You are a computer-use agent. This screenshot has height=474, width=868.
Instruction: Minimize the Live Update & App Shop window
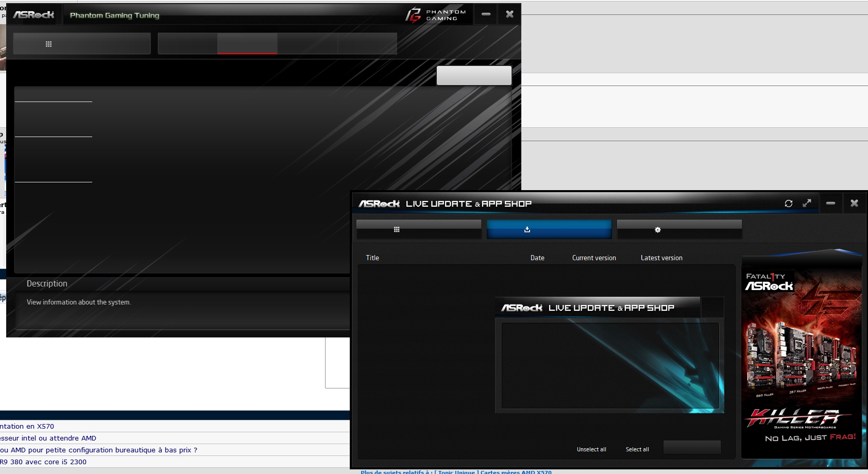[830, 204]
